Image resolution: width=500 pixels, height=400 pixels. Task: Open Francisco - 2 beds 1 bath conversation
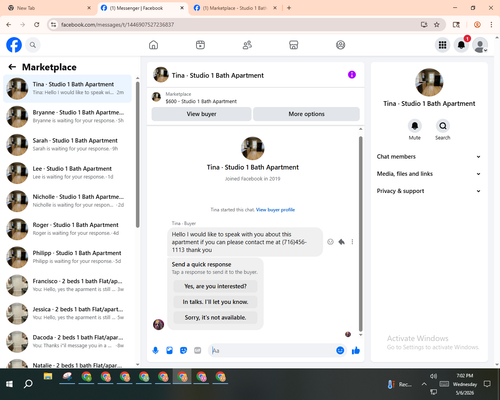pyautogui.click(x=67, y=285)
